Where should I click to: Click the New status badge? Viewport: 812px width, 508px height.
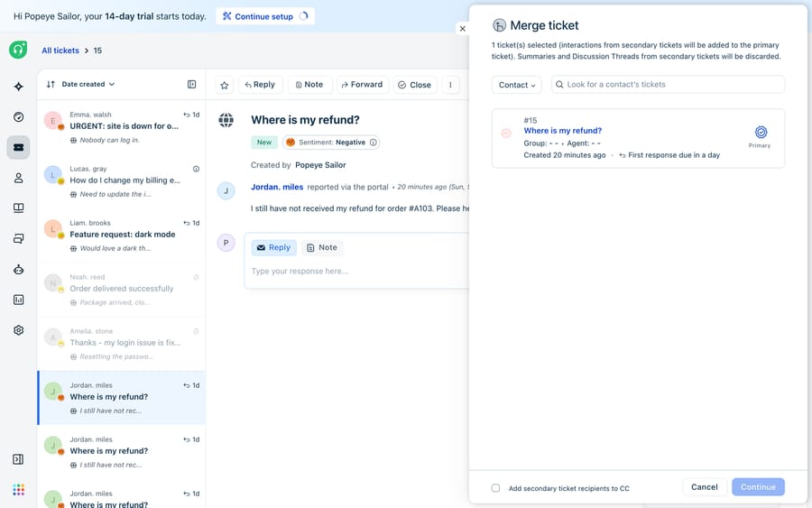264,143
